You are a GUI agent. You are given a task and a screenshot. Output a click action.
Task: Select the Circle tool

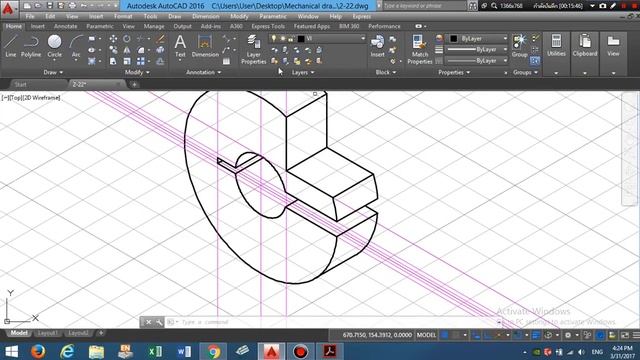(54, 46)
